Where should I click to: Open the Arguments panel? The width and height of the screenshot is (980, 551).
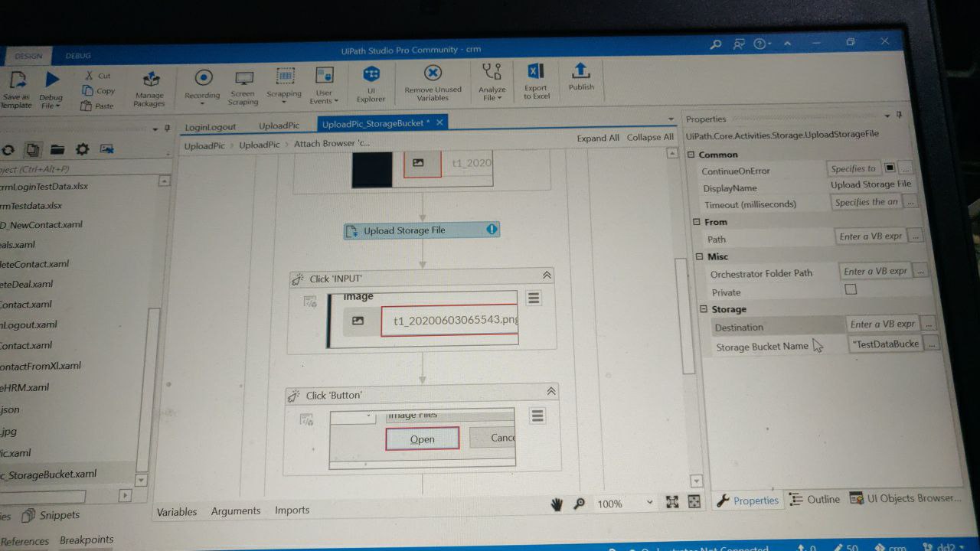coord(236,510)
